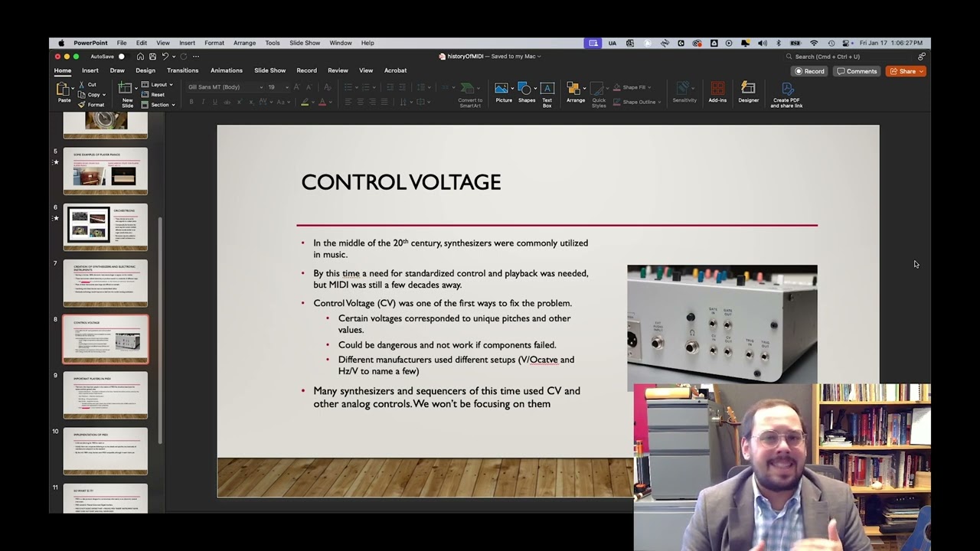The width and height of the screenshot is (980, 551).
Task: Insert a Picture using the Picture icon
Action: pyautogui.click(x=502, y=89)
